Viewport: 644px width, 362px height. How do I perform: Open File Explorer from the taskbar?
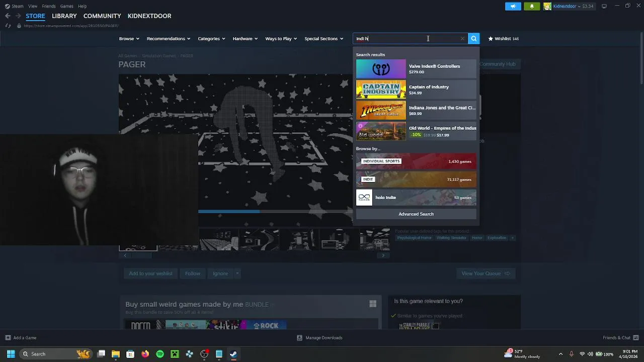[116, 354]
